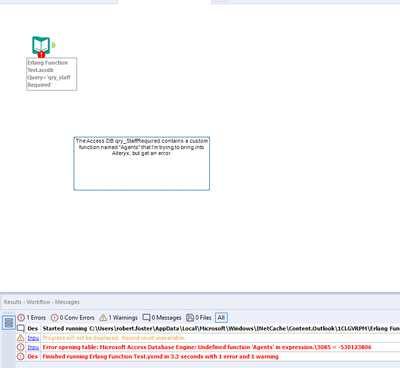Click the Input tool's green output anchor
The image size is (400, 368).
(x=53, y=45)
